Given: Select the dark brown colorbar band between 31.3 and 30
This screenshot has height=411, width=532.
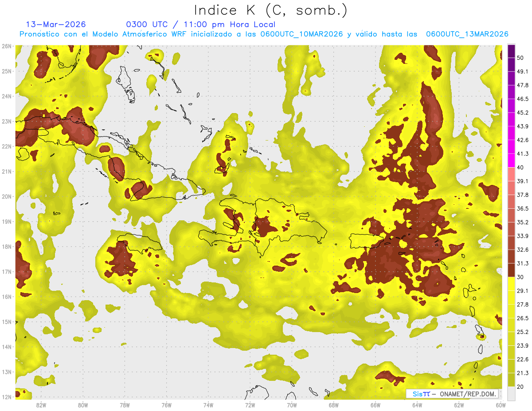Looking at the screenshot, I should click(x=511, y=270).
